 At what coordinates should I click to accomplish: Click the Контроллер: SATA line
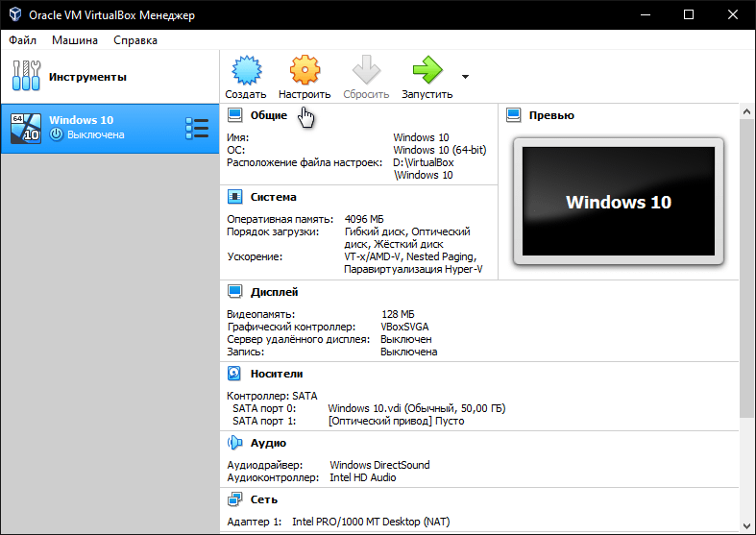(272, 396)
